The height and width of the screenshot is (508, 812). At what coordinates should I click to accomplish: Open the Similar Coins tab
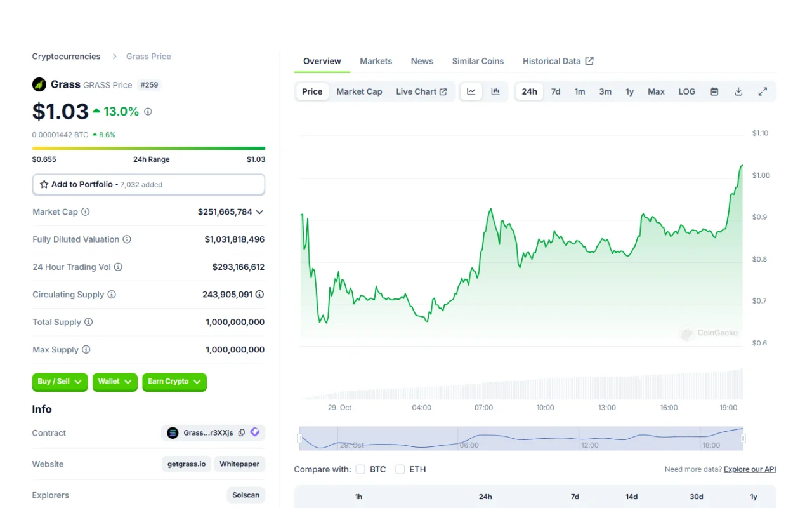478,61
